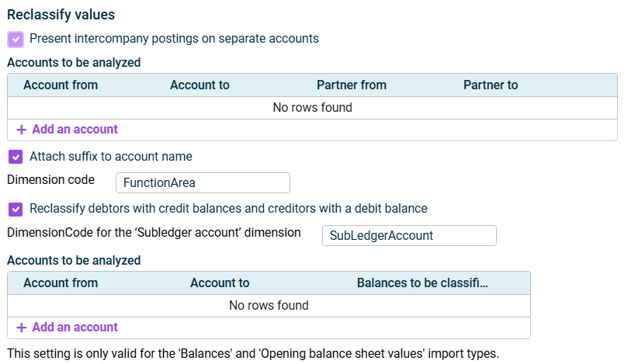
Task: Click 'No rows found' in the partner table
Action: coord(312,108)
